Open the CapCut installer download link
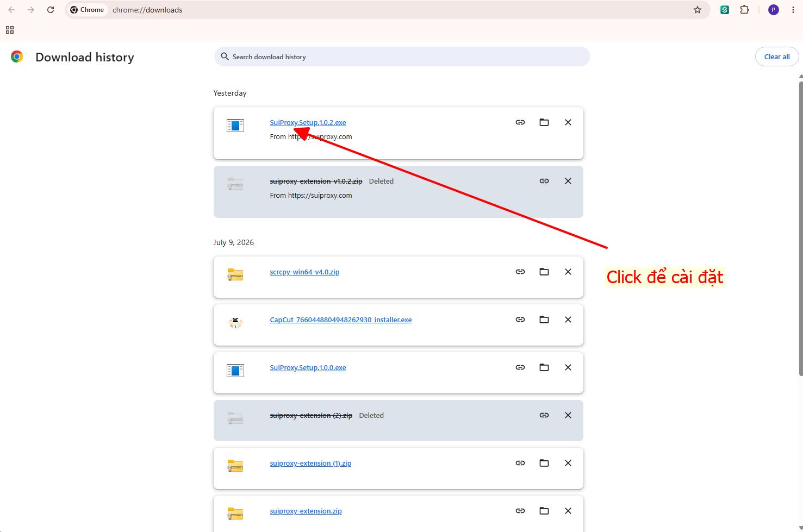Viewport: 803px width, 532px height. [341, 320]
